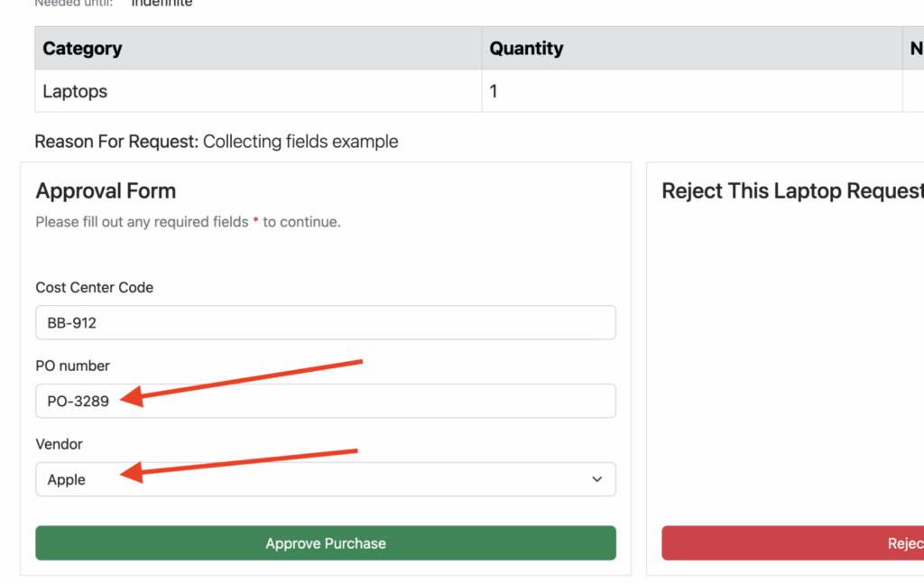Click the Vendor field label
This screenshot has height=584, width=924.
point(59,444)
